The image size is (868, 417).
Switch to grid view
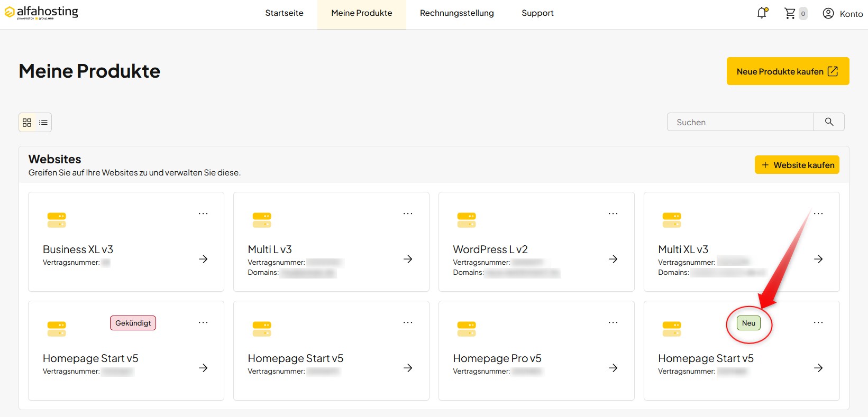coord(27,123)
